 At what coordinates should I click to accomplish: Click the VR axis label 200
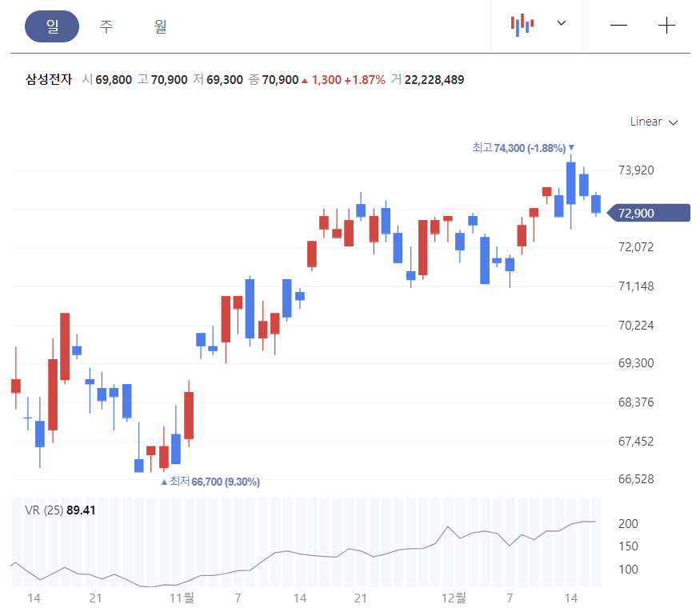(628, 524)
